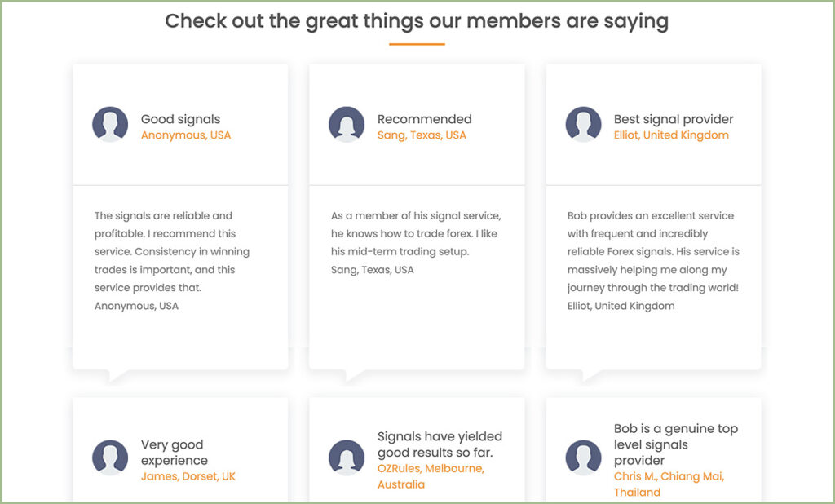
Task: Click the avatar beside Very good experience
Action: pos(110,458)
